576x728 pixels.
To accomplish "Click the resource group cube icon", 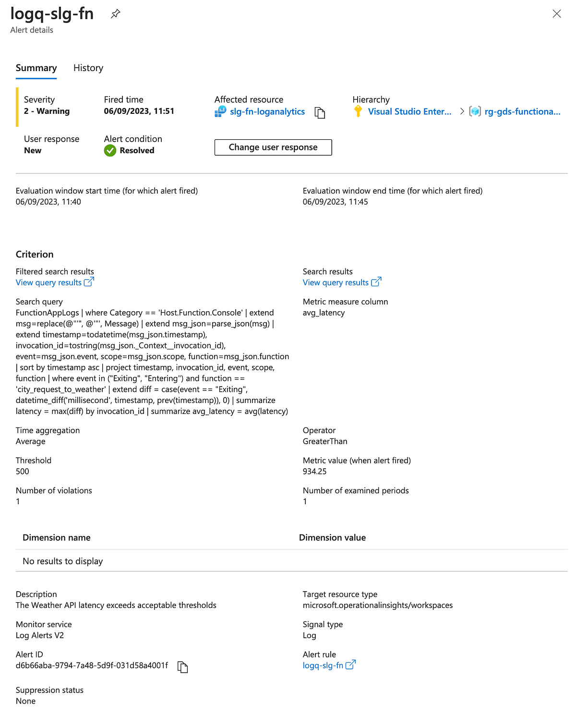I will coord(475,111).
